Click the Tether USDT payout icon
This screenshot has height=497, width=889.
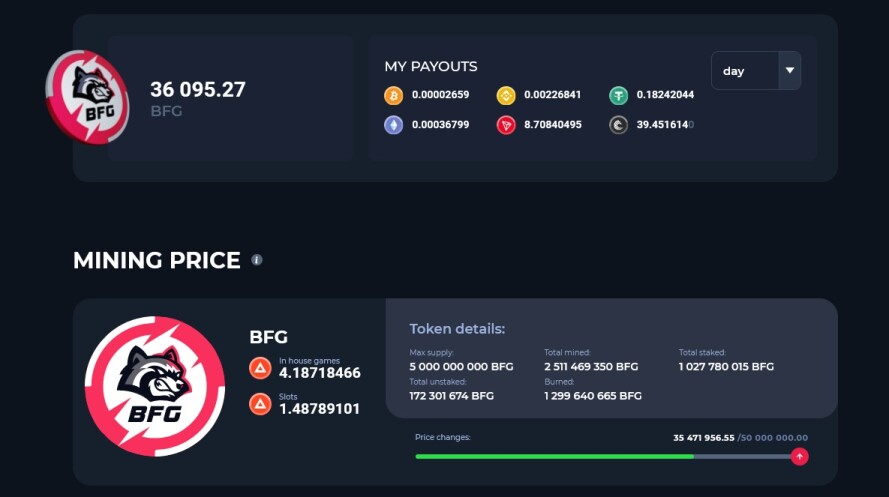619,95
